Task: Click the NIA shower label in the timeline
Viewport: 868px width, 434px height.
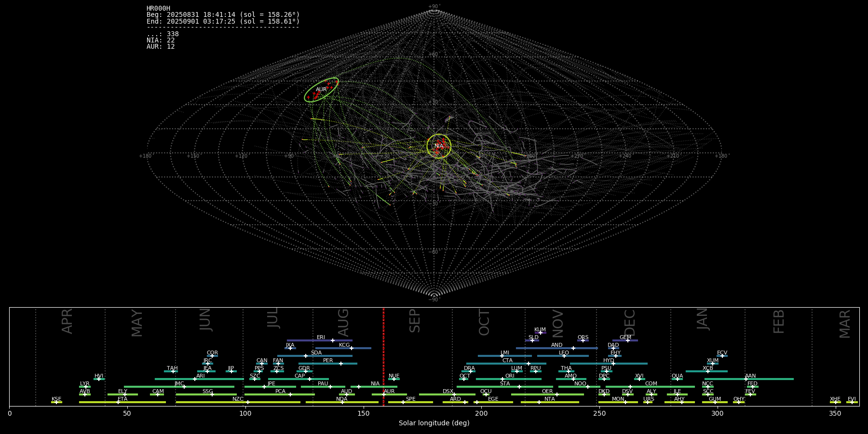Action: coord(375,384)
